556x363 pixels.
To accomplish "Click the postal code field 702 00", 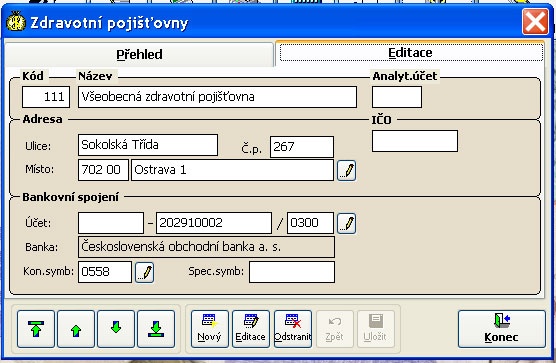I will (103, 170).
